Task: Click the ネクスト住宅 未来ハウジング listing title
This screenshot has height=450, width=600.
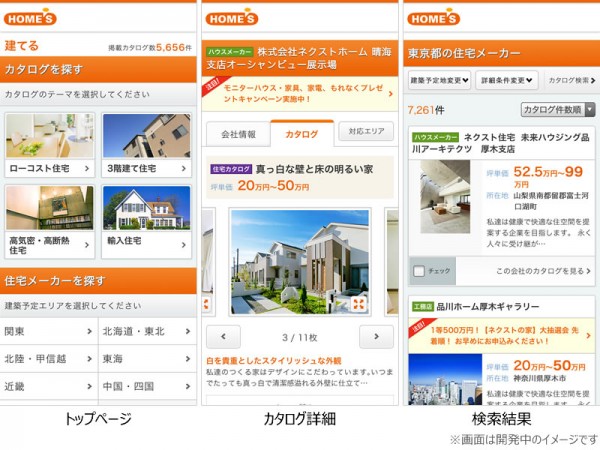Action: pyautogui.click(x=501, y=143)
